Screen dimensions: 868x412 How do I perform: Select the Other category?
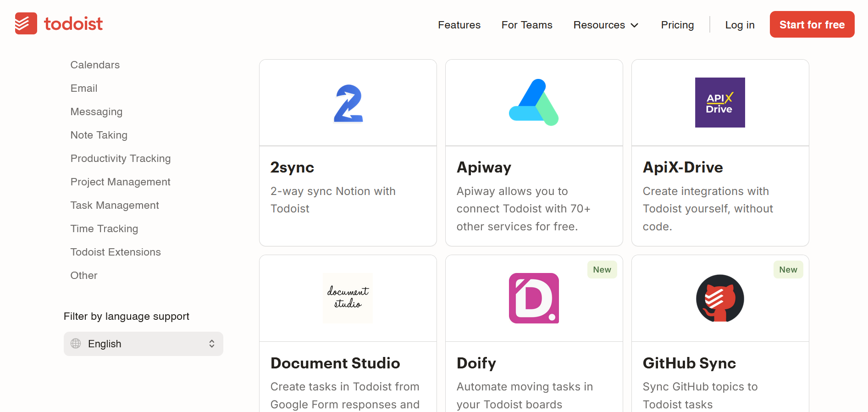point(84,275)
